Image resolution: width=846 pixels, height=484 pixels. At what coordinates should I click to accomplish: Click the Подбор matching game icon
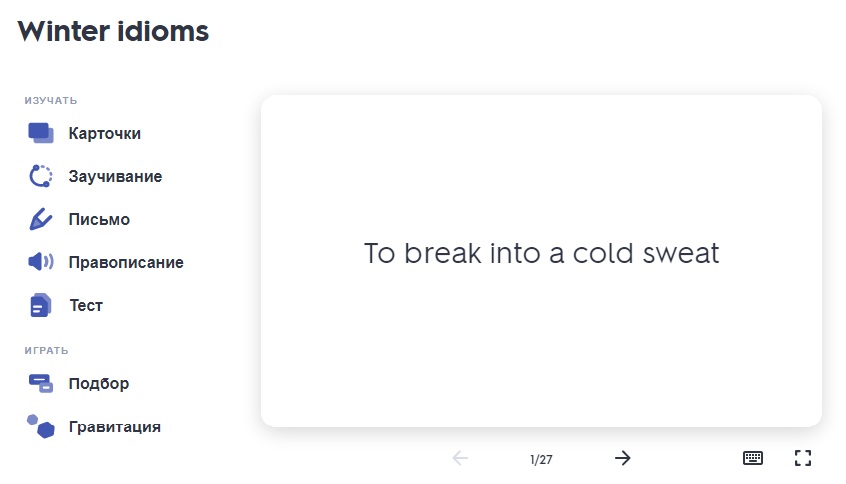pos(40,383)
